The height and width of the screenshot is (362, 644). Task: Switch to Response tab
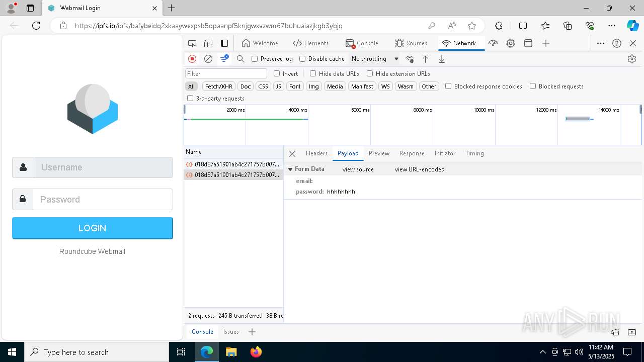[x=412, y=153]
